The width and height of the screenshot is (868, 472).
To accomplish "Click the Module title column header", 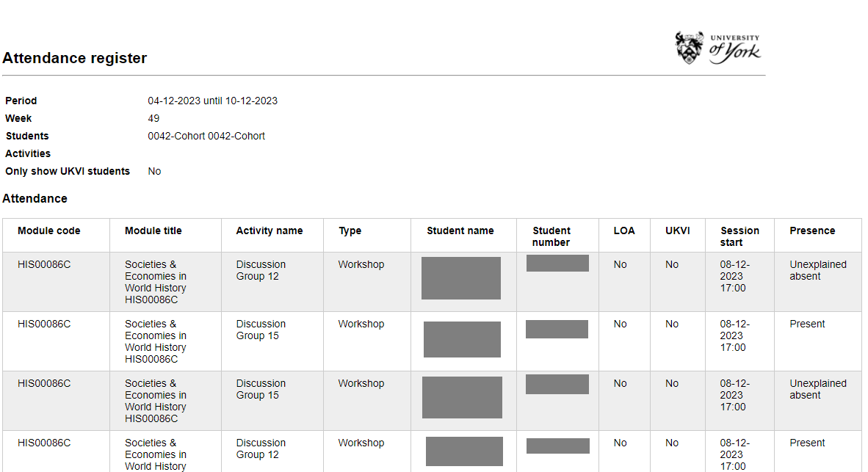I will coord(153,230).
